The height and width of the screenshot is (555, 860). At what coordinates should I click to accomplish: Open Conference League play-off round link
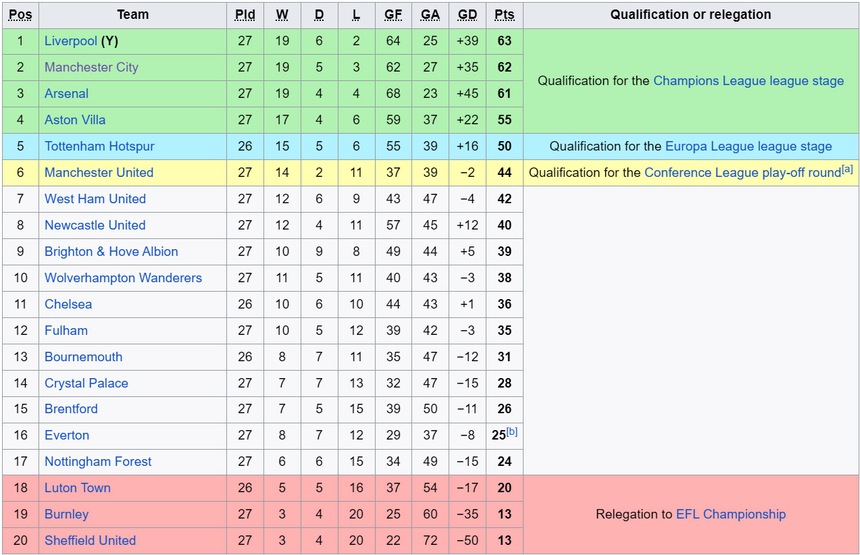coord(742,173)
